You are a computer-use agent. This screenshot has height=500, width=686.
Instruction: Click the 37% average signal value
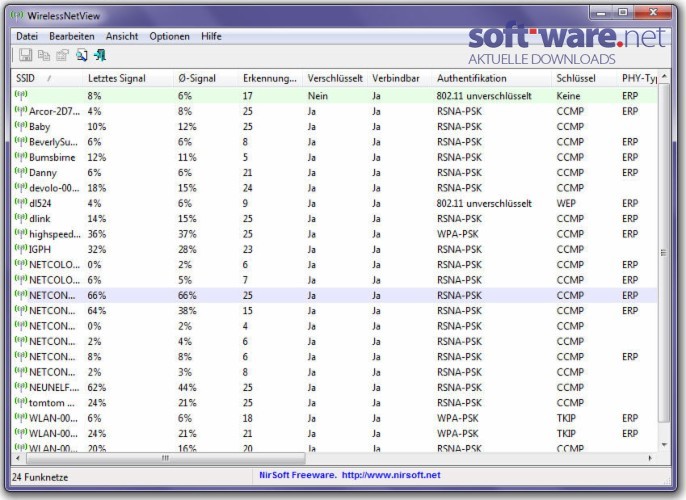coord(187,234)
